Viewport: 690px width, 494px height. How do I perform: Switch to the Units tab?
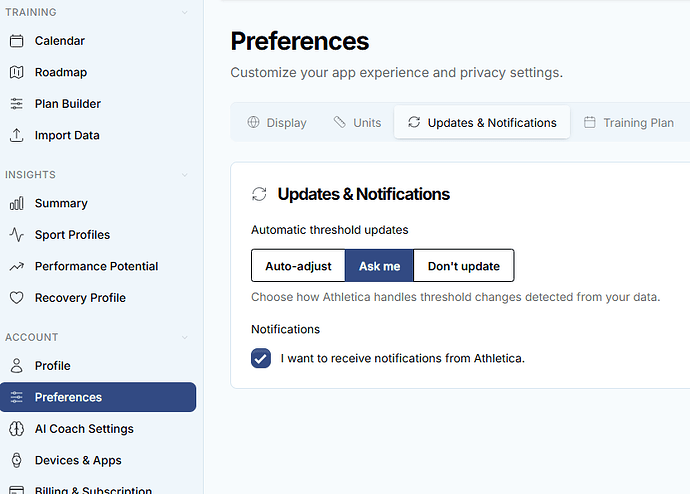[x=357, y=123]
